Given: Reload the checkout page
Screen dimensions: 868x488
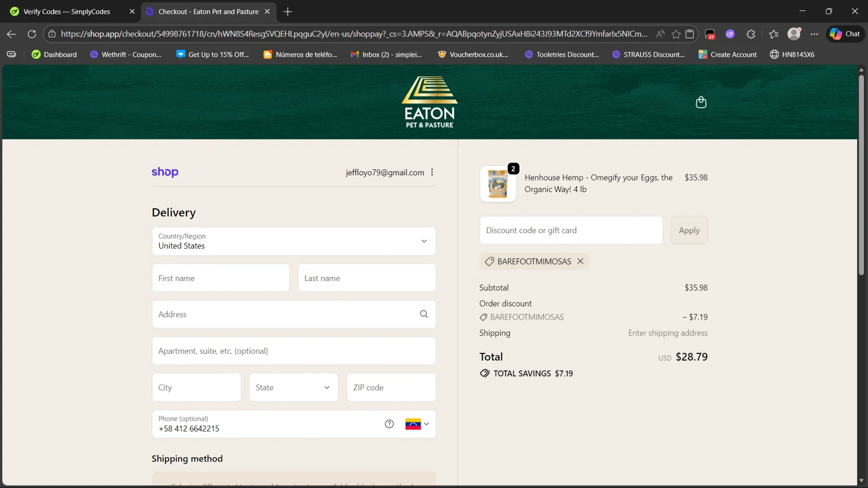Looking at the screenshot, I should pos(32,34).
